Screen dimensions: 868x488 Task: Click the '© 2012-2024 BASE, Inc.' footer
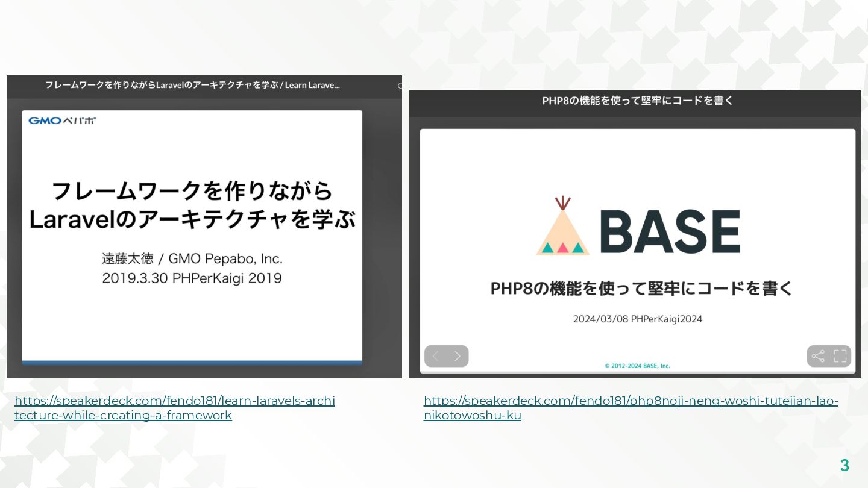point(638,366)
